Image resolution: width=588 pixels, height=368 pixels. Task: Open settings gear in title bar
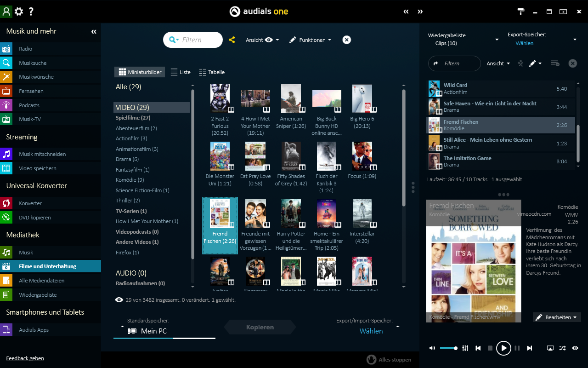click(x=19, y=11)
